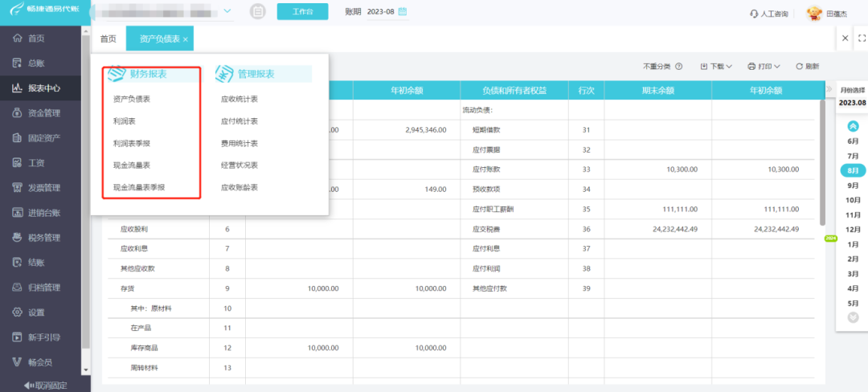Viewport: 868px width, 392px height.
Task: Select 利润表 from 财务报表 menu
Action: coord(124,121)
